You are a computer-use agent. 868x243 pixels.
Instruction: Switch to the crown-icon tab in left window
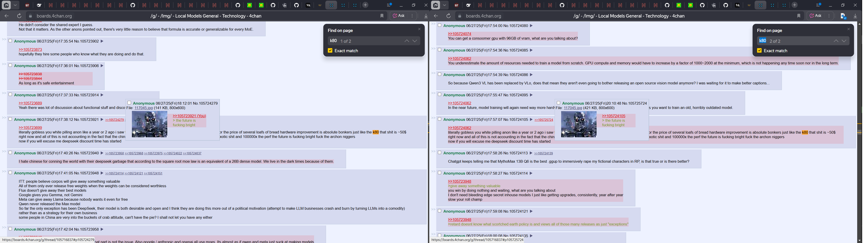tap(320, 5)
